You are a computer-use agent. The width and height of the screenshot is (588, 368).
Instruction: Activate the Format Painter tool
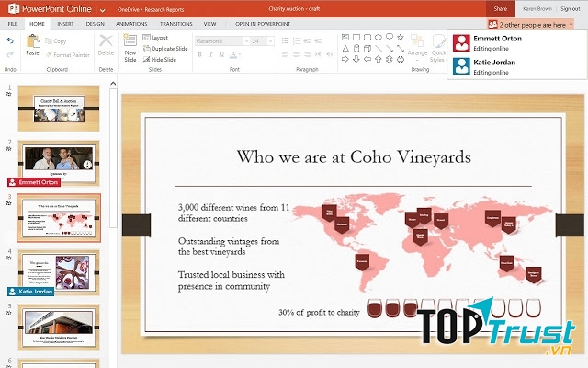(x=67, y=55)
